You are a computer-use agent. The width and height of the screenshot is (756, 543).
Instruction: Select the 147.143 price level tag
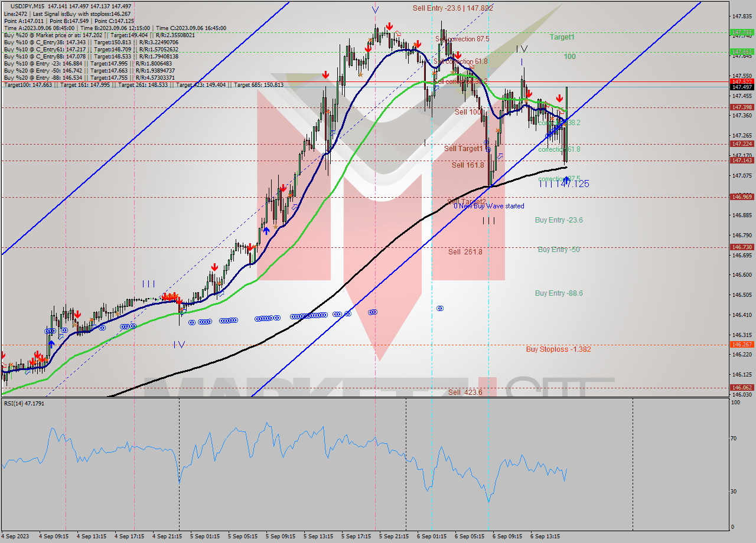click(742, 160)
